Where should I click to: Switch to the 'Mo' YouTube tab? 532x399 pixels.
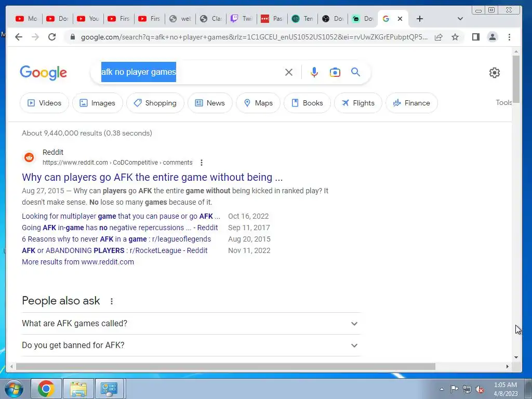(26, 19)
